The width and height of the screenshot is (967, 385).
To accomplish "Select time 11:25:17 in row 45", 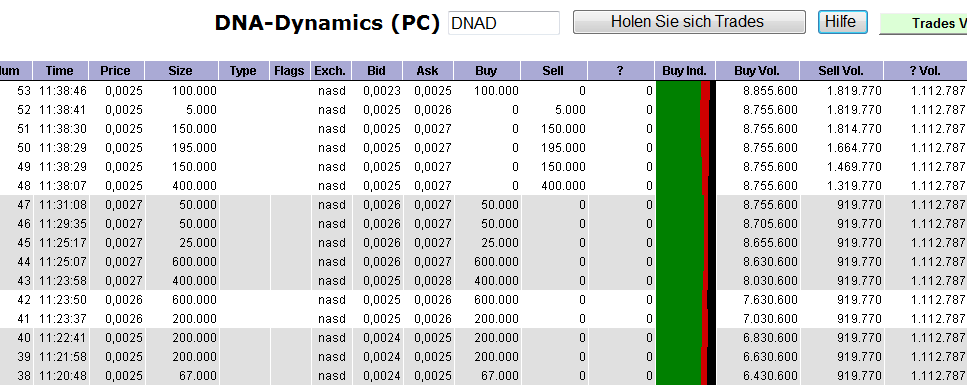I will (63, 242).
